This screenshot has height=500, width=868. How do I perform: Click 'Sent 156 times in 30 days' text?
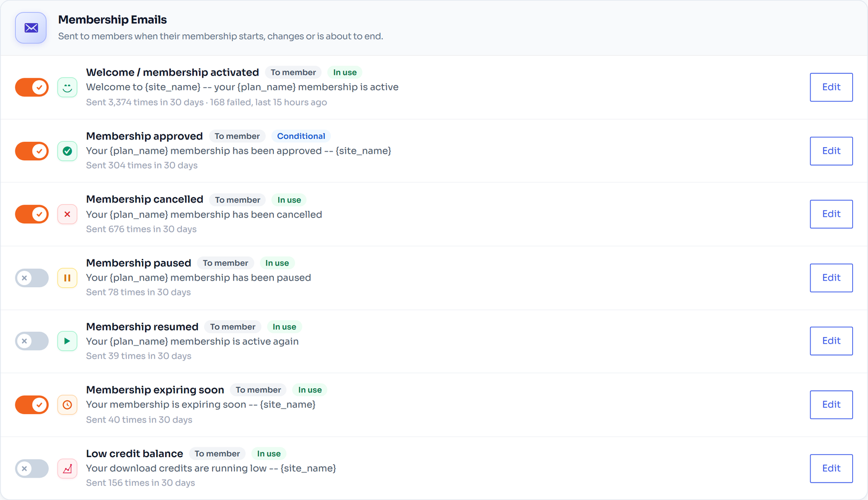tap(141, 483)
